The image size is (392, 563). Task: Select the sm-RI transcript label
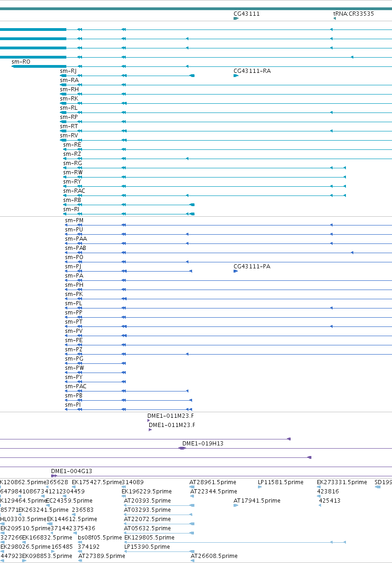click(x=71, y=209)
